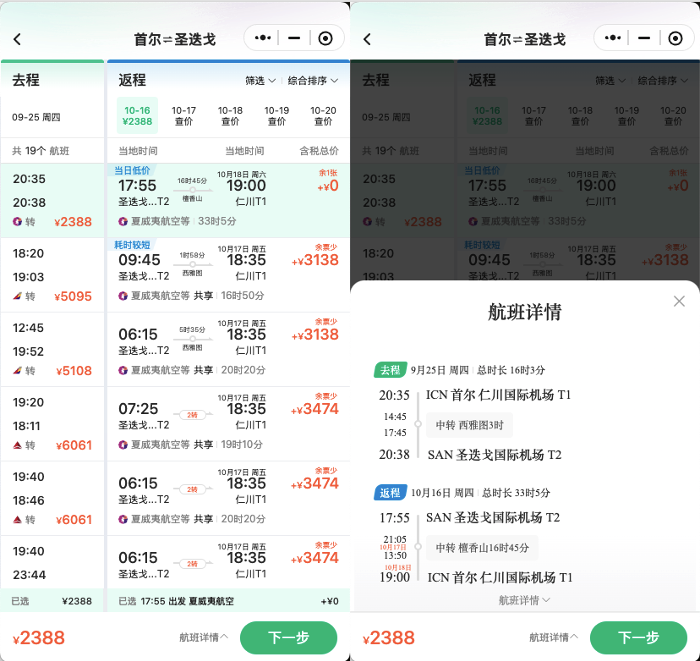Tap left screen's green 下一步 button

(x=288, y=637)
